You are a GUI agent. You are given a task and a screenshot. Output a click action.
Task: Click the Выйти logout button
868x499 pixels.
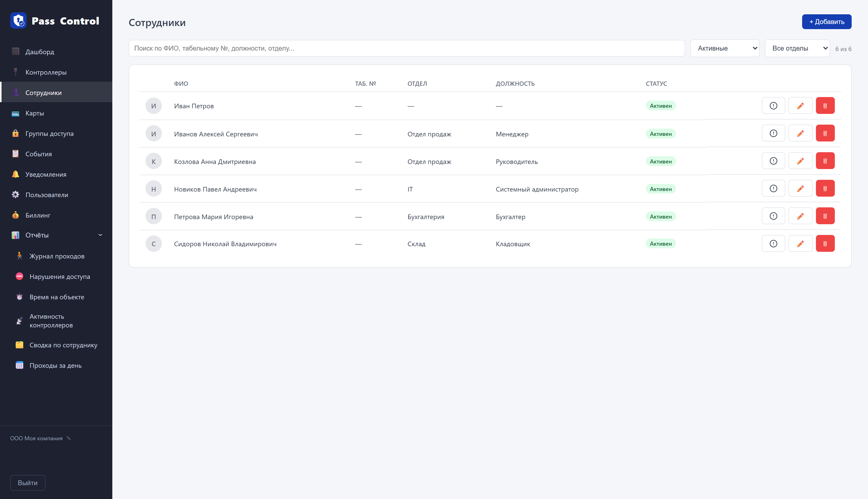click(28, 483)
